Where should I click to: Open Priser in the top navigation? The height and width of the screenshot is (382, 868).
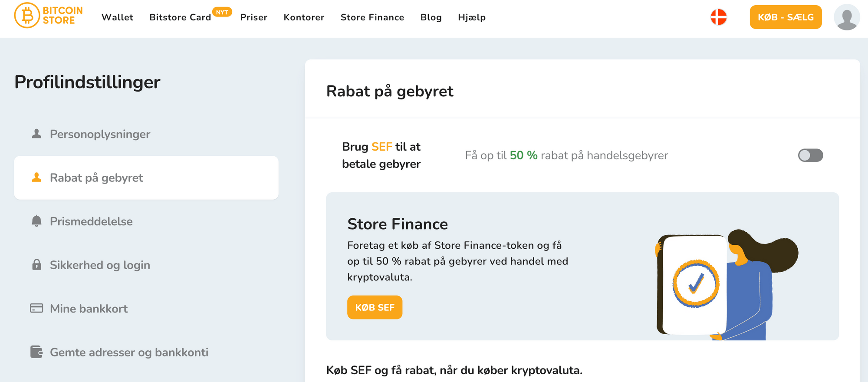tap(253, 17)
